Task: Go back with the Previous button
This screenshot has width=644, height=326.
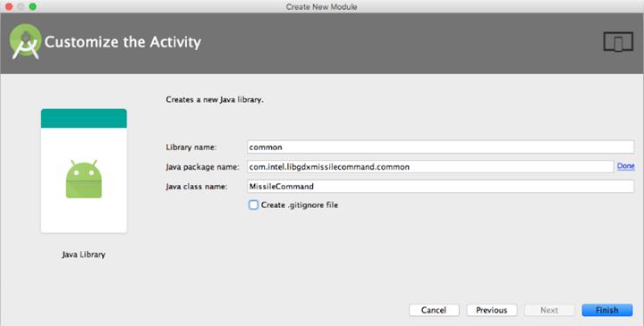Action: (492, 310)
